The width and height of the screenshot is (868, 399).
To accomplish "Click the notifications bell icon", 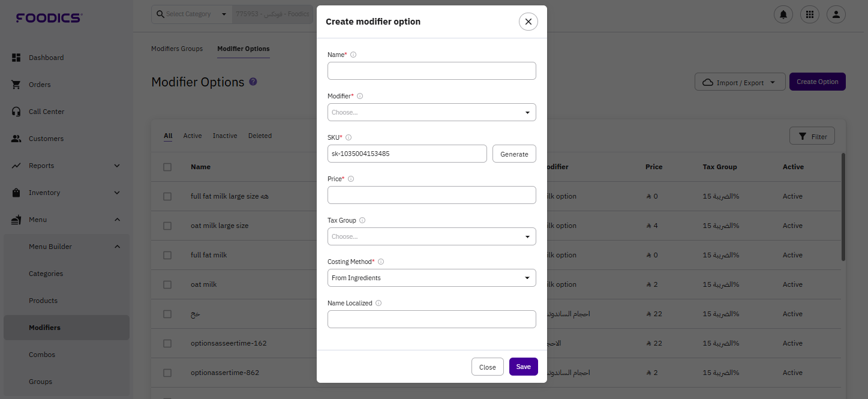I will (x=783, y=14).
